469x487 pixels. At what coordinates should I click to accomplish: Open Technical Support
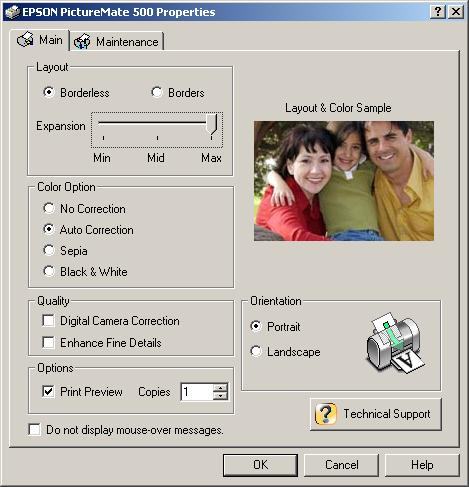(376, 414)
